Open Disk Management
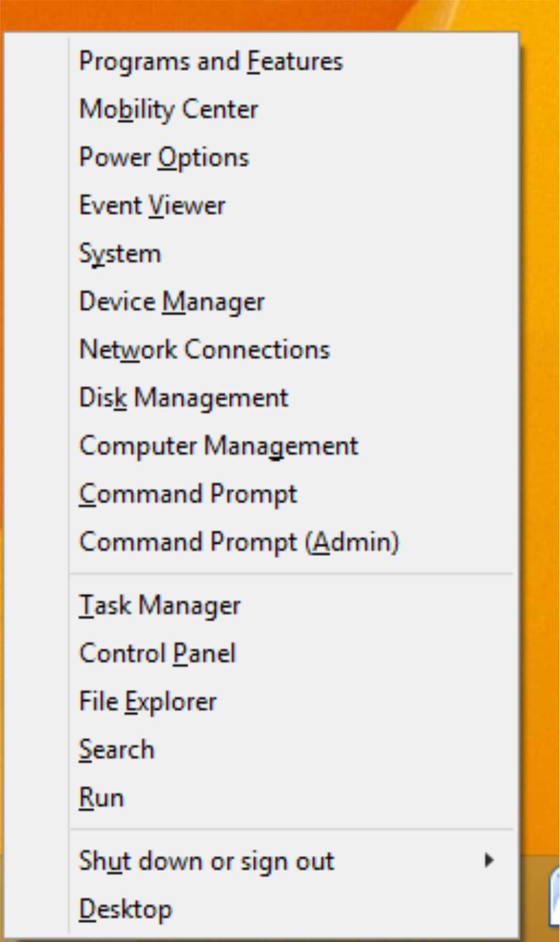 (x=184, y=398)
